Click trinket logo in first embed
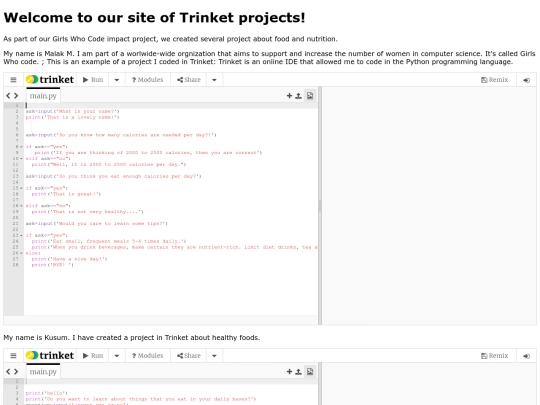The width and height of the screenshot is (540, 405). [x=50, y=80]
